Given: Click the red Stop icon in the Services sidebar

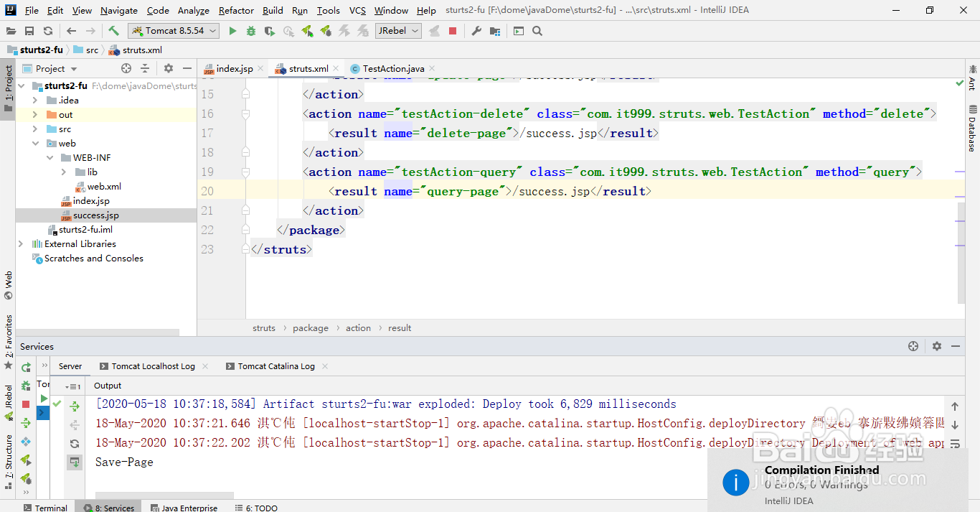Looking at the screenshot, I should coord(26,404).
